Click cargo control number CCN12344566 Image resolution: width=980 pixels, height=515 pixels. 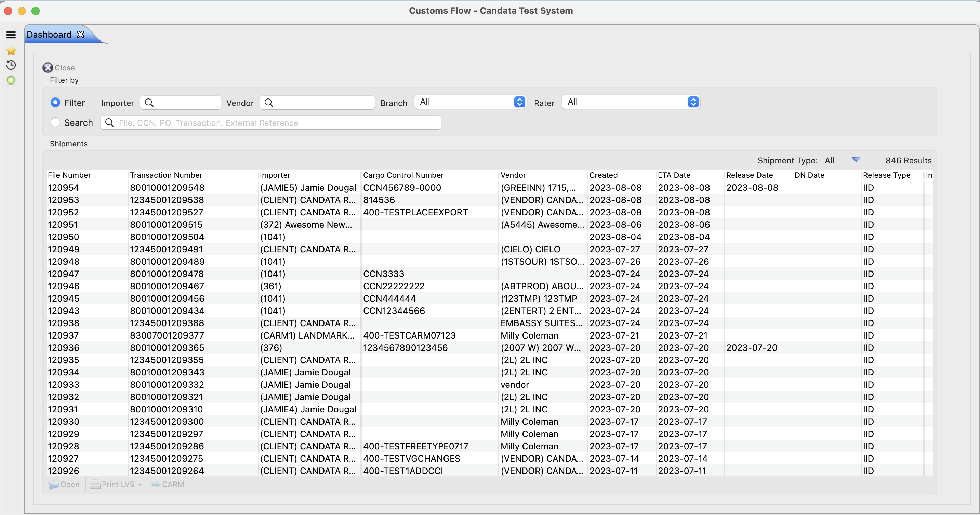(394, 311)
